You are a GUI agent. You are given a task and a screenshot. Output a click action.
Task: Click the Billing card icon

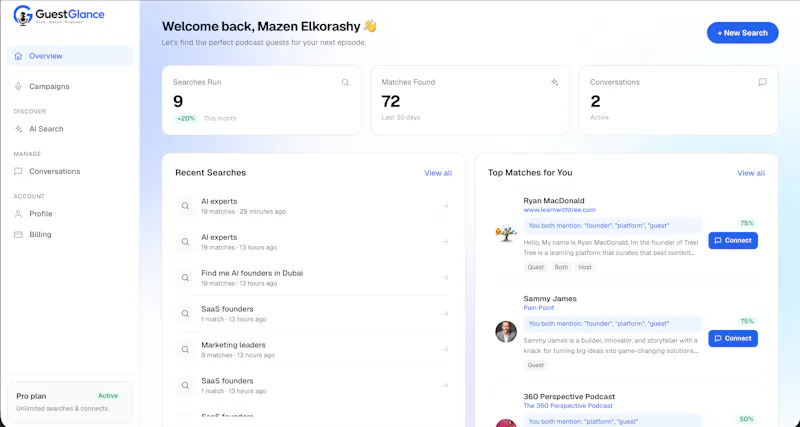[x=18, y=235]
